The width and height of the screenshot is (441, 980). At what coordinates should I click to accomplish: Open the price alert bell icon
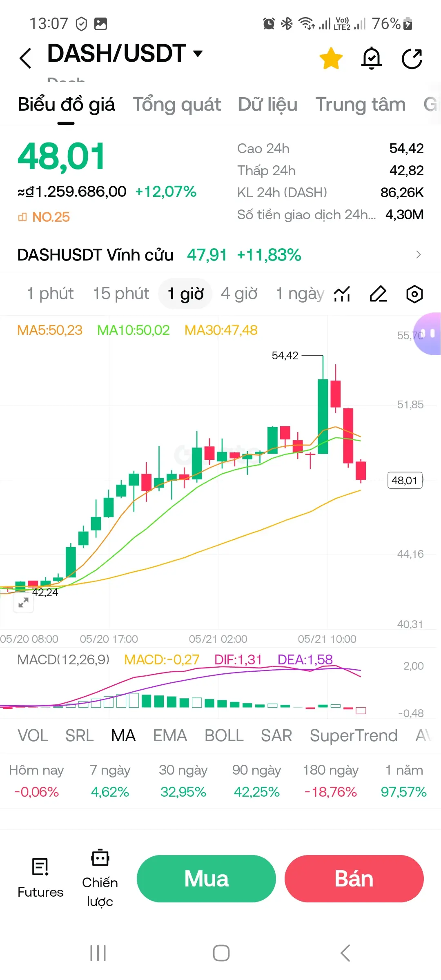[x=372, y=58]
